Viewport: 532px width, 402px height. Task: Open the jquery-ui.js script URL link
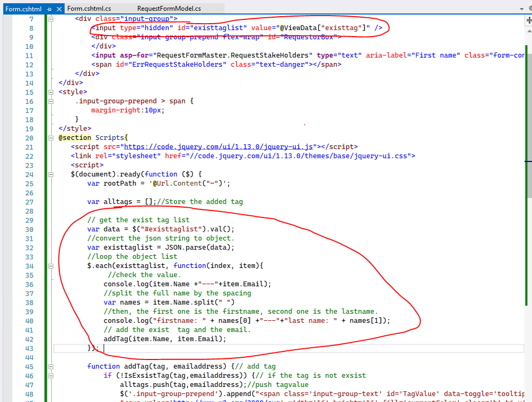(218, 147)
